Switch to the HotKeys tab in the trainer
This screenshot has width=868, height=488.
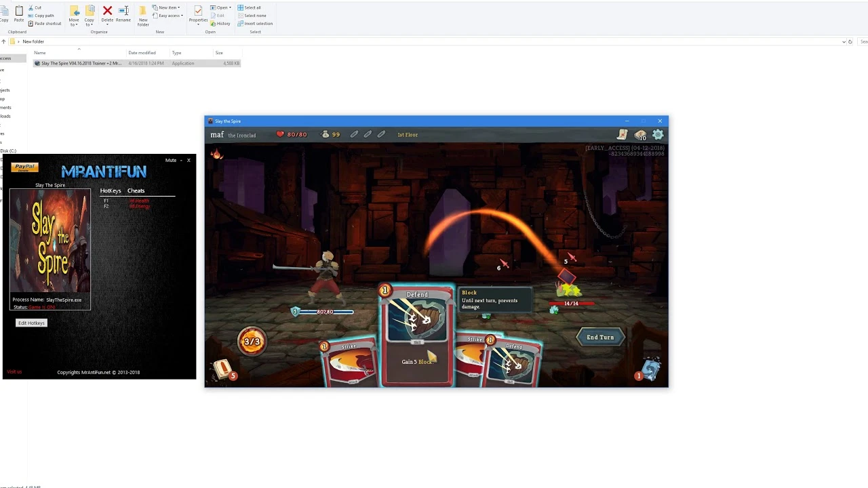coord(111,190)
